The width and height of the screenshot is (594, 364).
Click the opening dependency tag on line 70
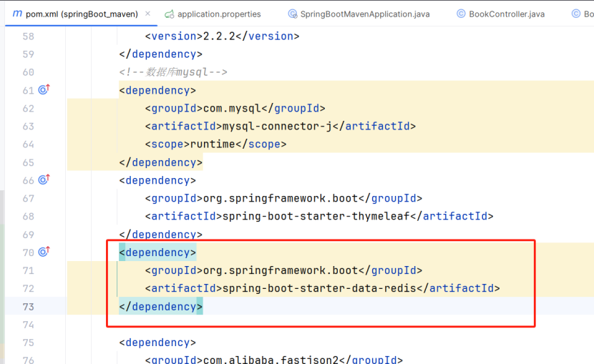pos(157,252)
